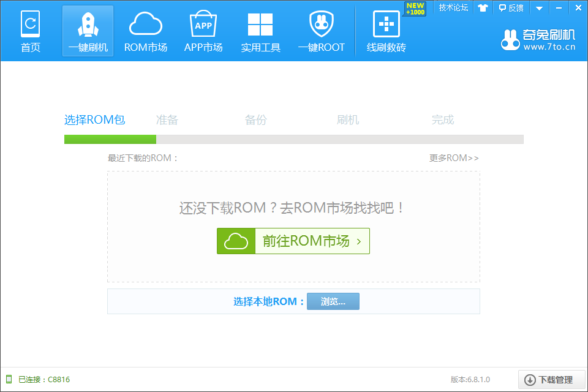Screen dimensions: 588x392
Task: Open the 反馈 feedback panel
Action: [x=510, y=7]
